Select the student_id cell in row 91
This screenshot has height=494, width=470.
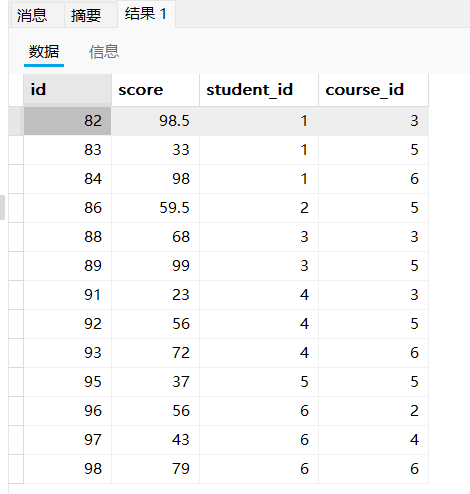(259, 295)
